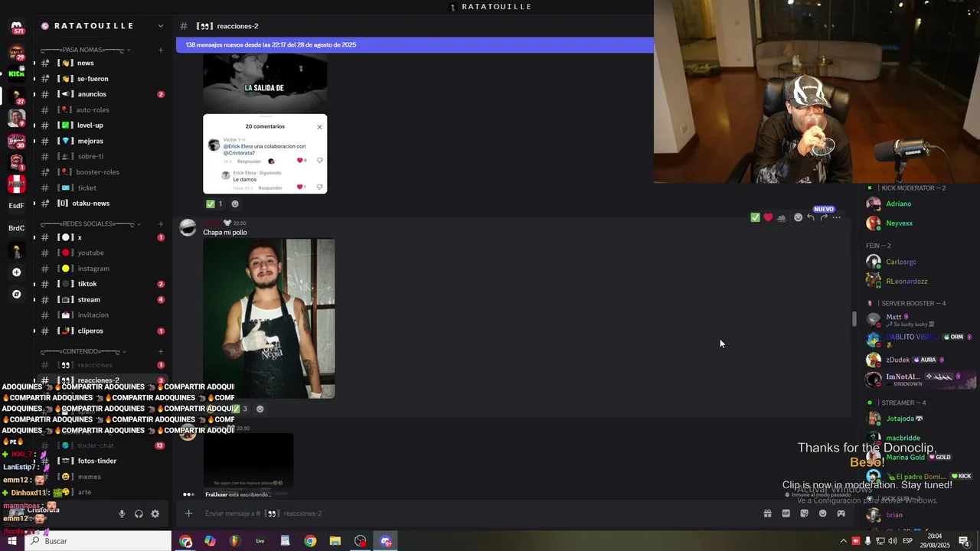This screenshot has width=980, height=551.
Task: Open Discover servers compass icon
Action: tap(17, 294)
